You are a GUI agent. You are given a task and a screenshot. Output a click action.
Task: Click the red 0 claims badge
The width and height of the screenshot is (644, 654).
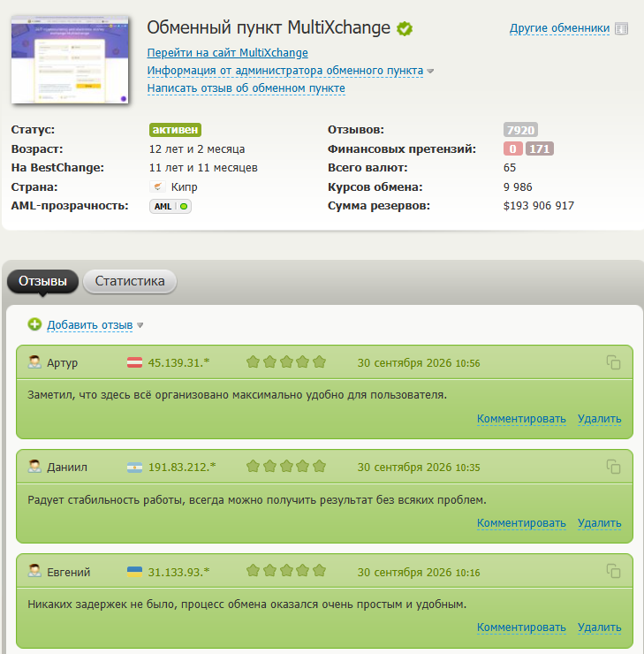click(512, 148)
